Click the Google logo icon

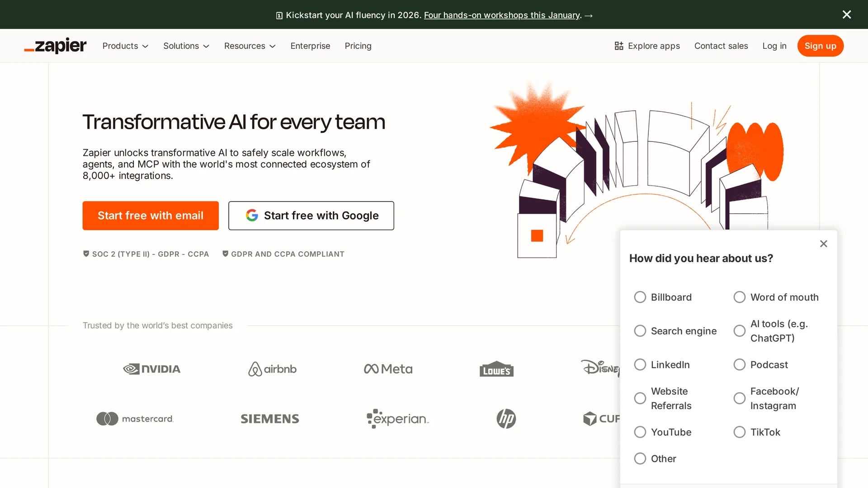click(x=252, y=216)
